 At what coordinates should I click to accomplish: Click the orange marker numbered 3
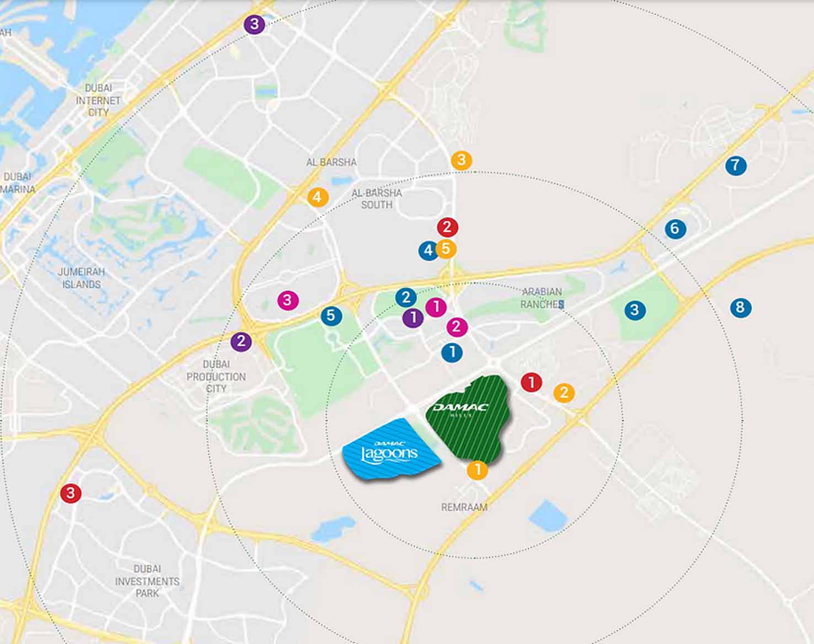click(x=462, y=160)
